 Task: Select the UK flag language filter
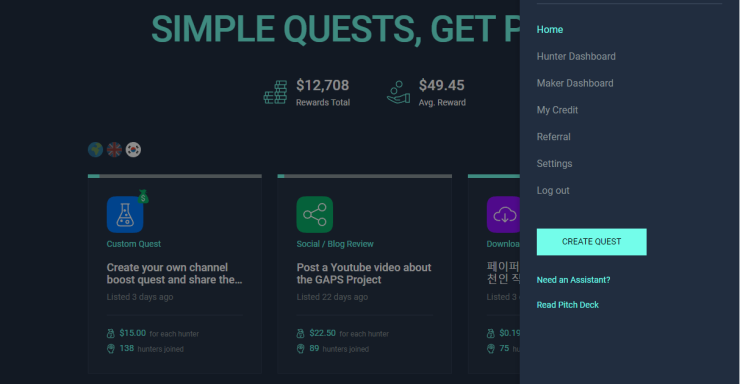pyautogui.click(x=114, y=150)
